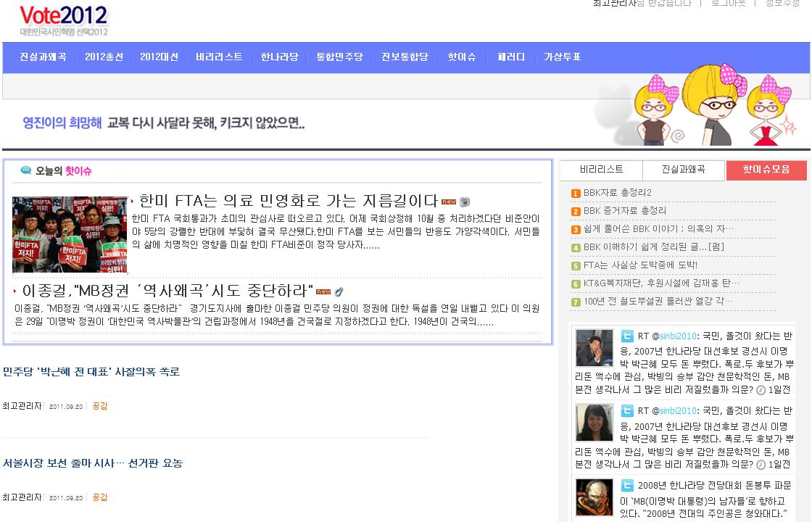Click the third tweet's monster avatar image

pos(594,497)
